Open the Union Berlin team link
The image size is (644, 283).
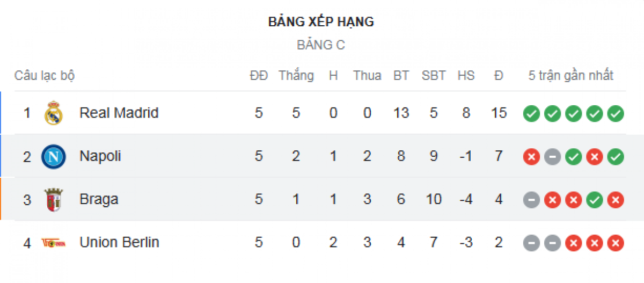click(x=119, y=242)
